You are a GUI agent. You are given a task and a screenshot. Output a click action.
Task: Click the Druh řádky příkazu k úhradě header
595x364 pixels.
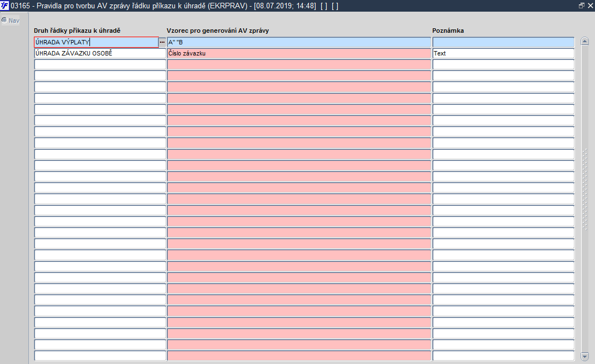[x=77, y=31]
